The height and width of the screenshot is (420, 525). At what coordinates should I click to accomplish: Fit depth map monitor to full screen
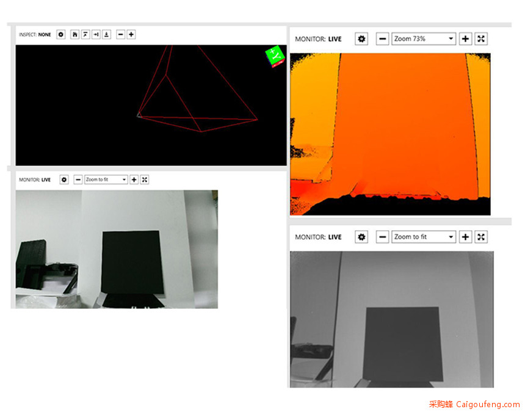pos(481,39)
